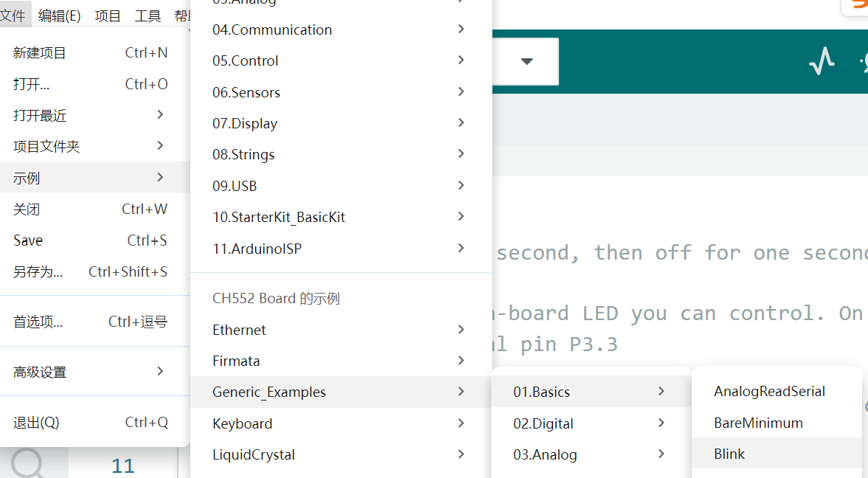The width and height of the screenshot is (868, 478).
Task: Load the Blink example
Action: tap(776, 454)
